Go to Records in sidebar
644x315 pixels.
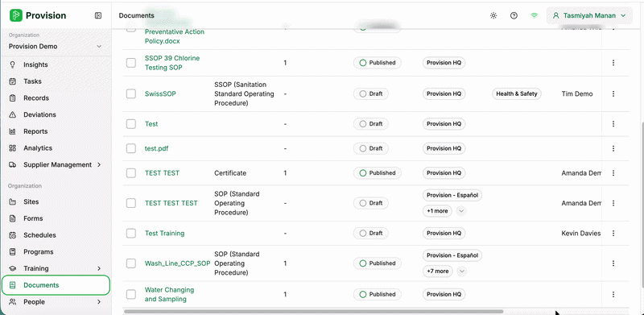coord(36,97)
